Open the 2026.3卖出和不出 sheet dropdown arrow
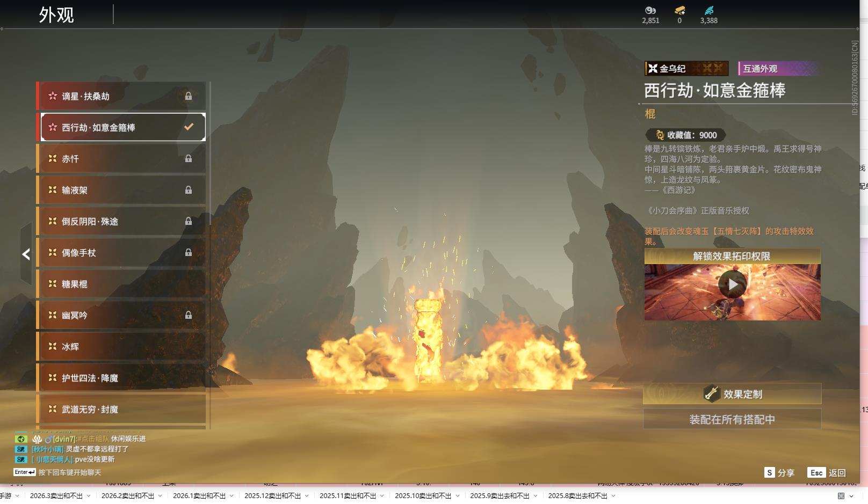The height and width of the screenshot is (504, 868). coord(89,496)
